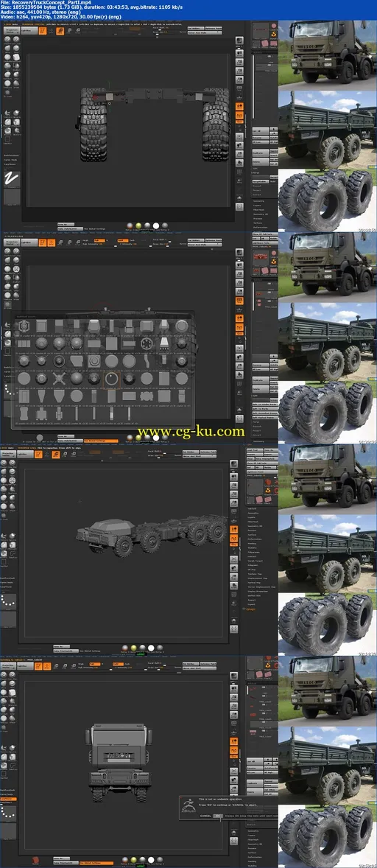
Task: Pick the X-shaped cross mesh in brush popup
Action: coord(59,379)
